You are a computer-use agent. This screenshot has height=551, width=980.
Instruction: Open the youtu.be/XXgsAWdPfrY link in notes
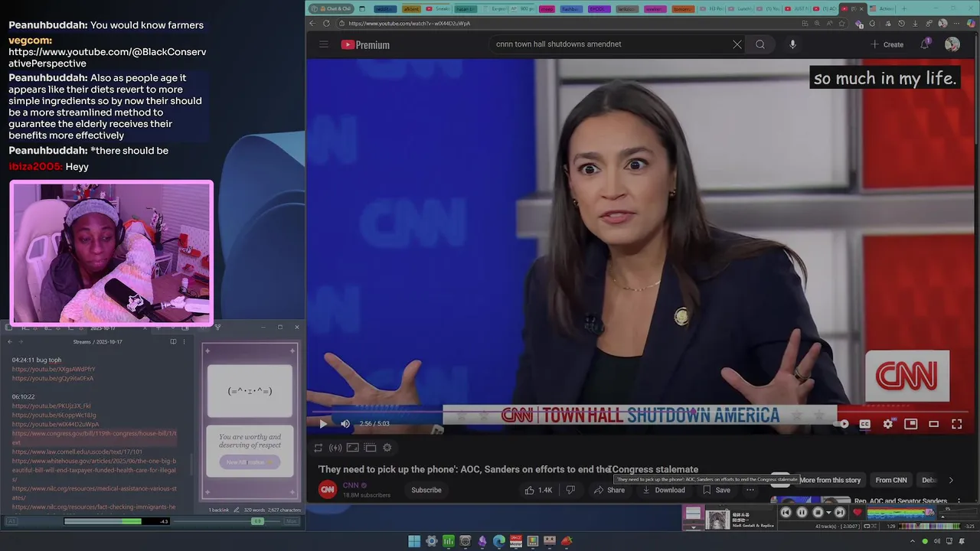54,369
